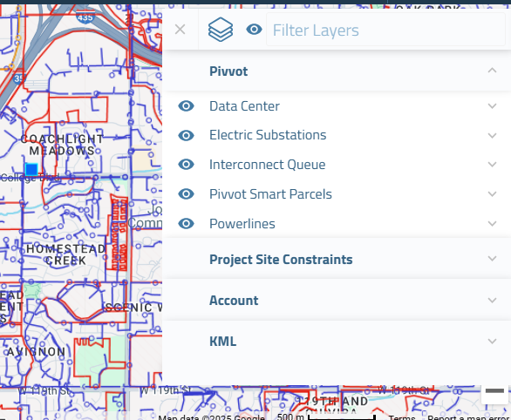
Task: Expand the Data Center layer options
Action: point(492,106)
